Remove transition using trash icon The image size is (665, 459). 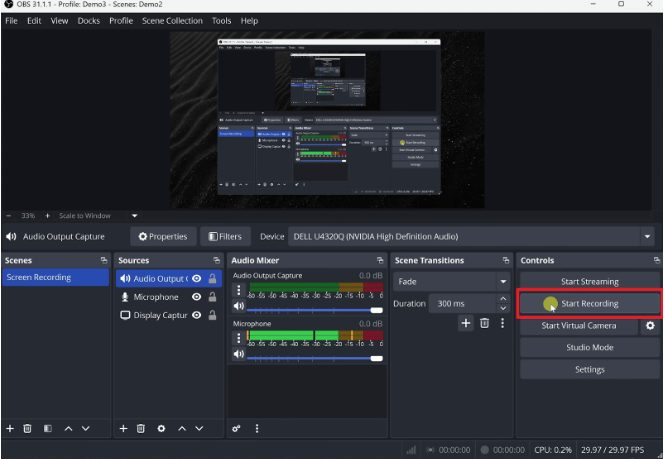[484, 323]
